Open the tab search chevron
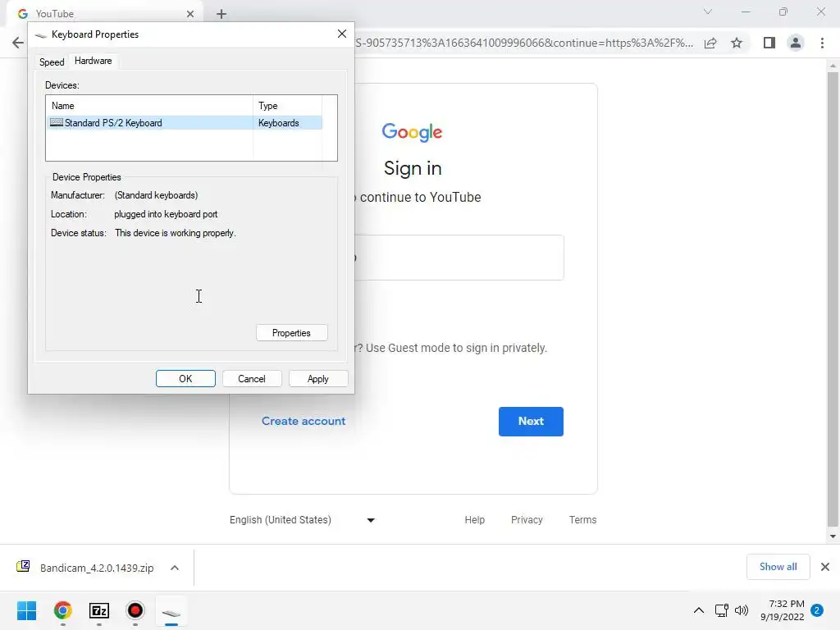This screenshot has width=840, height=630. click(x=708, y=11)
